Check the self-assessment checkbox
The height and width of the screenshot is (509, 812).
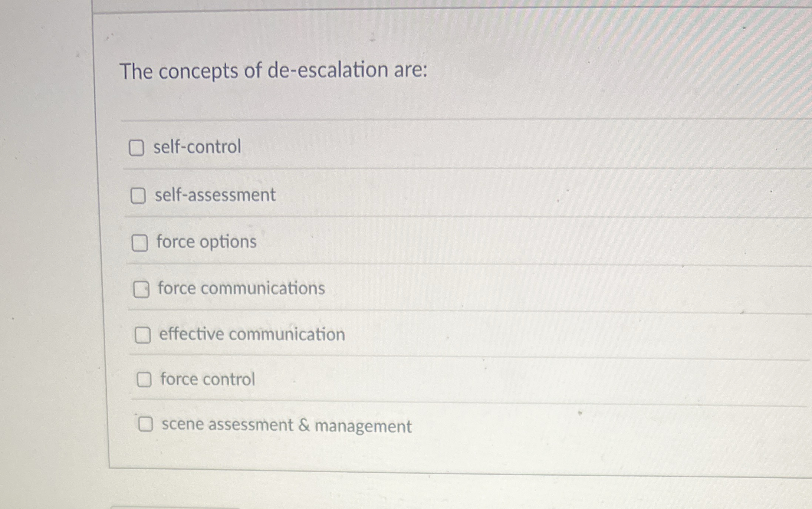pos(139,196)
